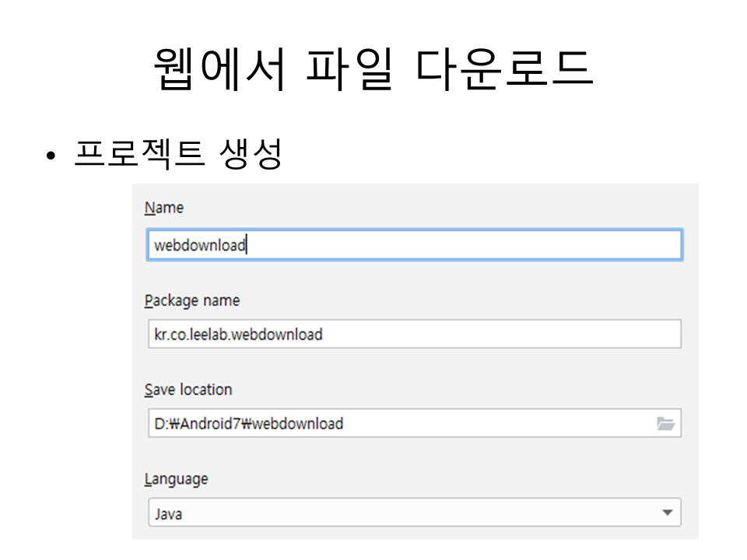Click the text cursor after webdownload

pos(247,245)
